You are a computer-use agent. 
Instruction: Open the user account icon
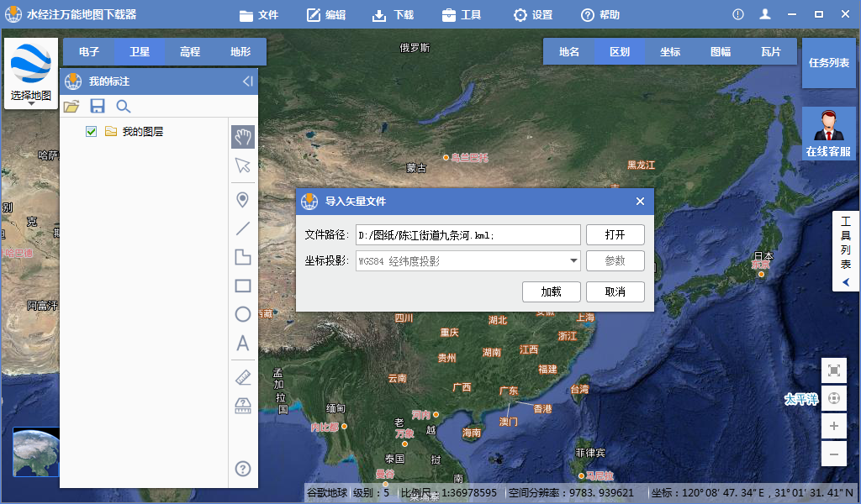(x=765, y=14)
